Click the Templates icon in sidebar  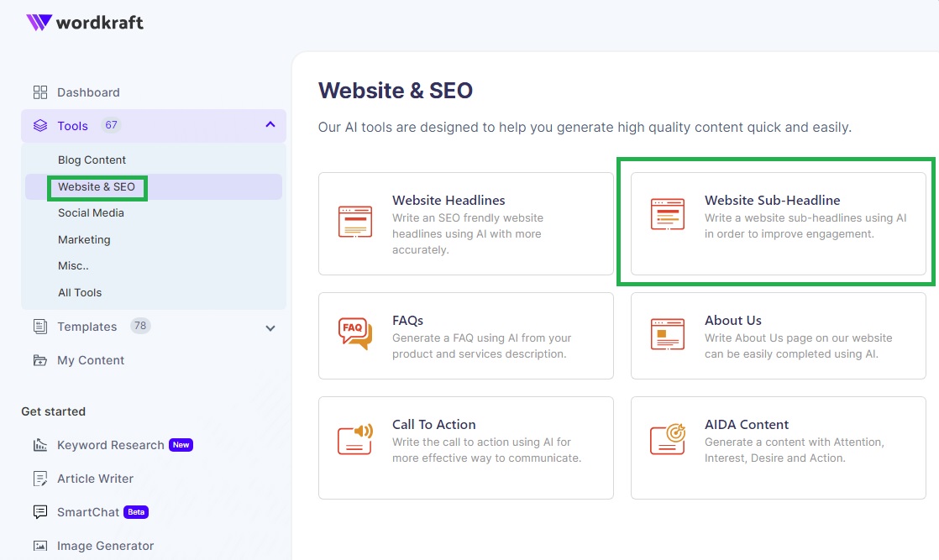39,327
